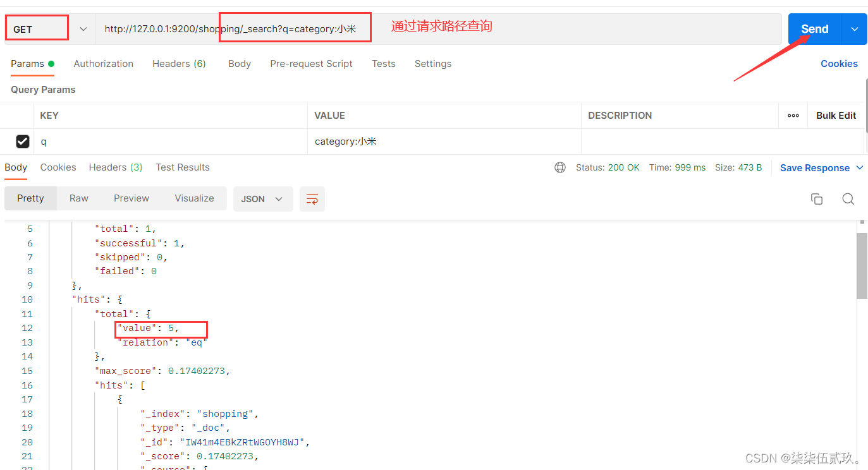Click the request URL field
Image resolution: width=868 pixels, height=470 pixels.
pyautogui.click(x=438, y=29)
